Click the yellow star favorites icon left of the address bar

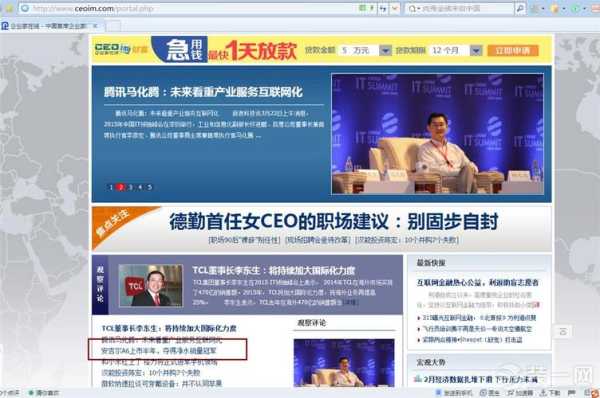pyautogui.click(x=9, y=8)
